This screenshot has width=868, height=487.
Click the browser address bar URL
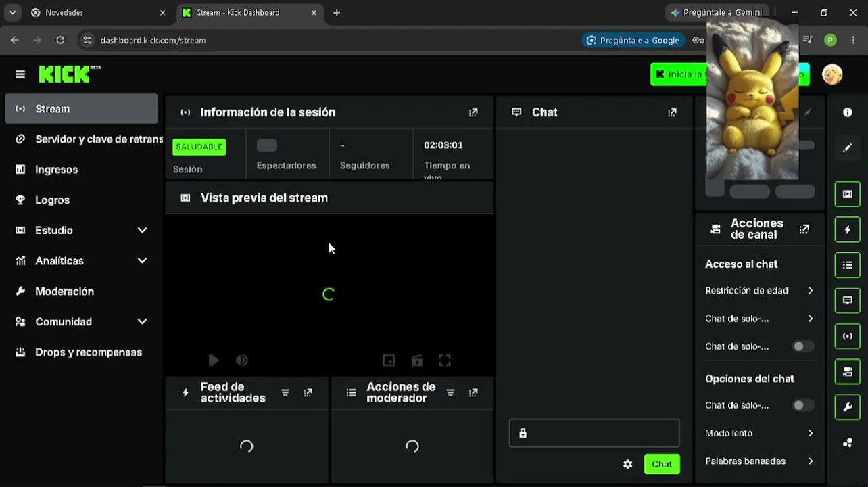click(153, 40)
